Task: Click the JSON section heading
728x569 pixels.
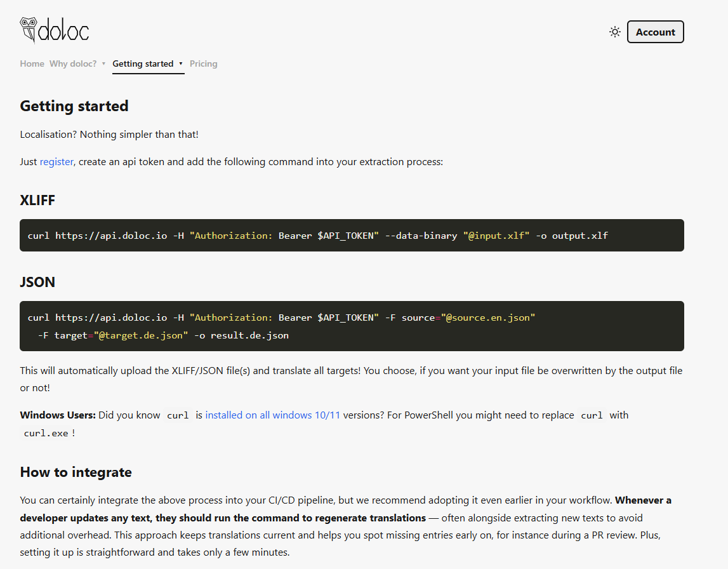Action: tap(37, 282)
